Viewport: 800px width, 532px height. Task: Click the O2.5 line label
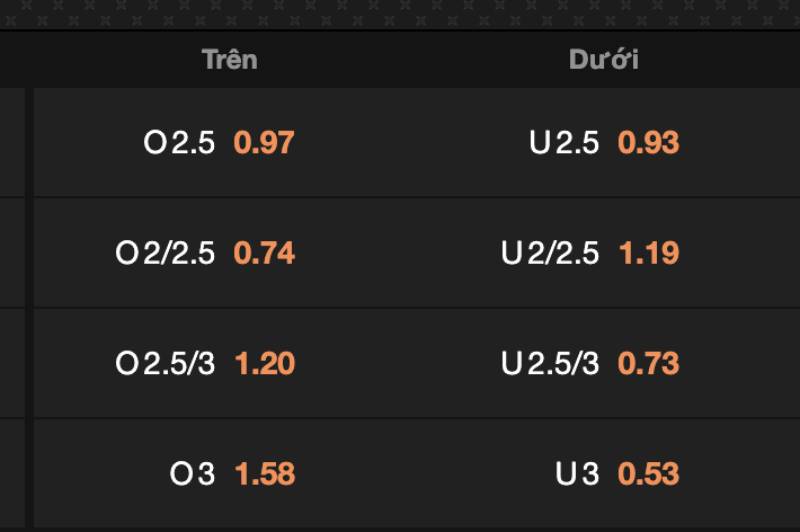(x=179, y=142)
